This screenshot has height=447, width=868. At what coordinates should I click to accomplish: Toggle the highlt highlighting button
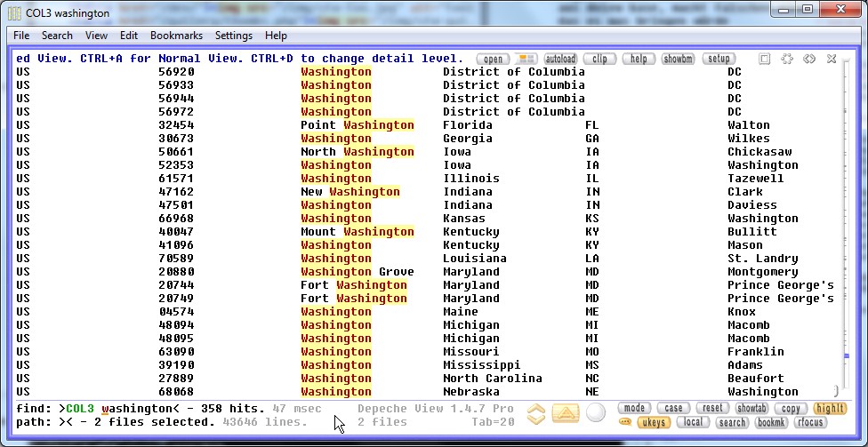[830, 409]
